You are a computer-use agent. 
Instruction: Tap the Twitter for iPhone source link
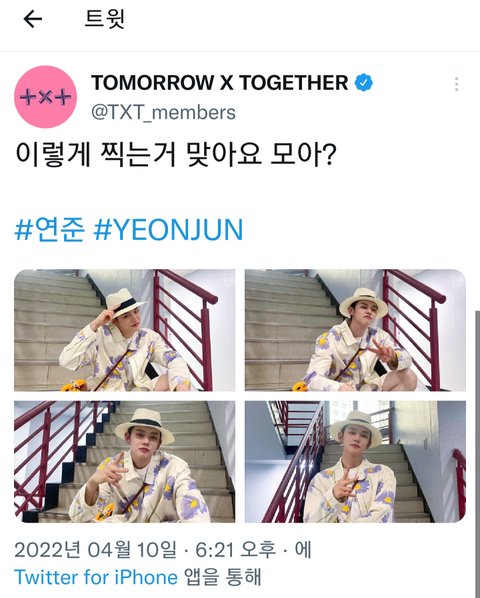[x=96, y=577]
